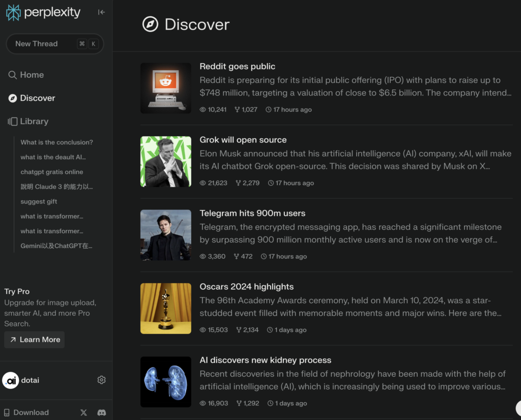Image resolution: width=521 pixels, height=420 pixels.
Task: Click the large Discover compass header icon
Action: point(150,24)
